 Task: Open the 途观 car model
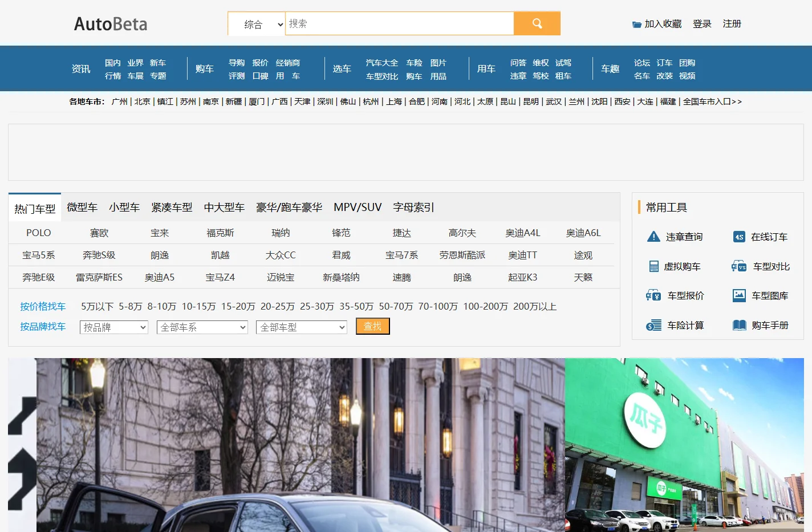pos(583,255)
